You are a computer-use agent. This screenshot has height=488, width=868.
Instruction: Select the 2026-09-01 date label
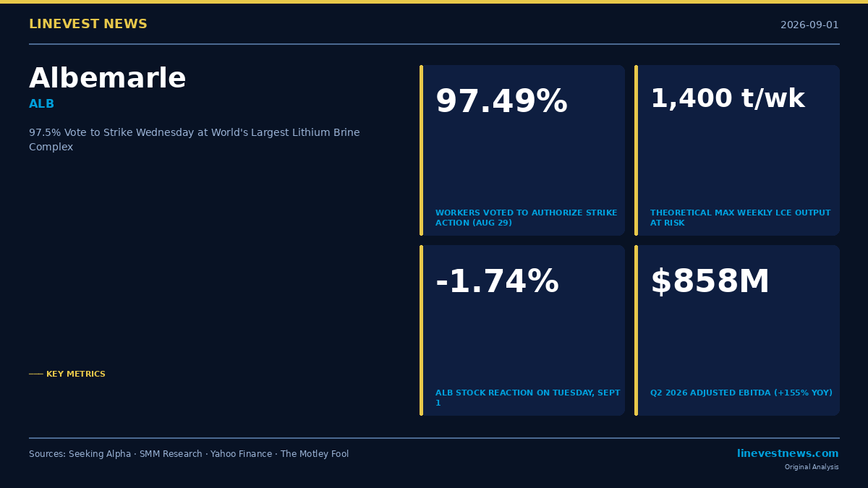point(809,25)
